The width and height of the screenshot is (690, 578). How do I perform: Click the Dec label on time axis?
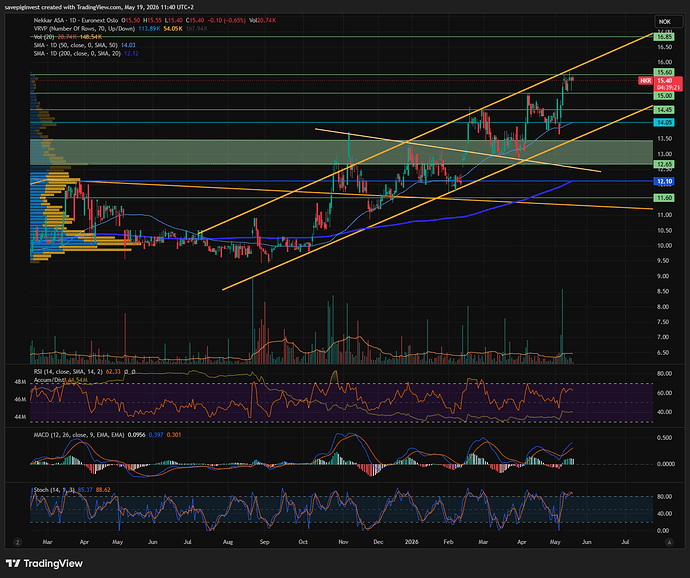pos(378,542)
